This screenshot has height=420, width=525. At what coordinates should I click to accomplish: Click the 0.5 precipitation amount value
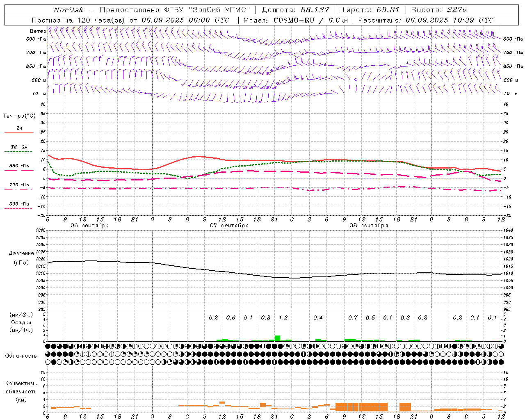370,317
